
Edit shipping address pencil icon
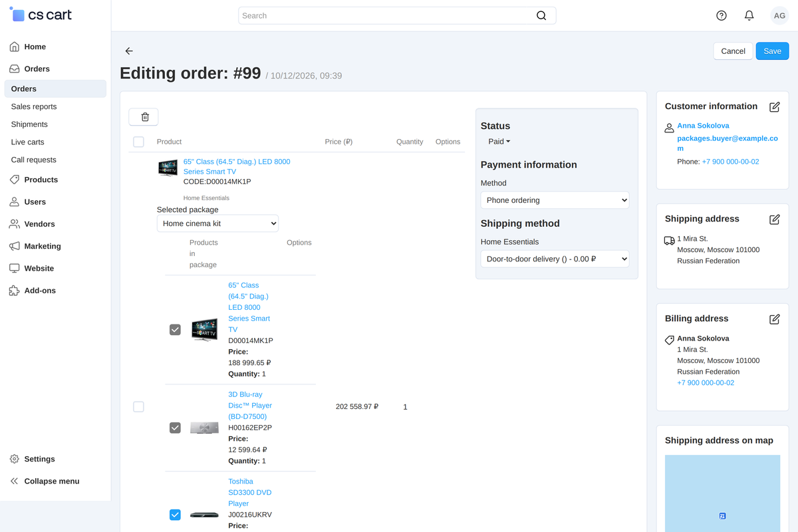pos(774,219)
